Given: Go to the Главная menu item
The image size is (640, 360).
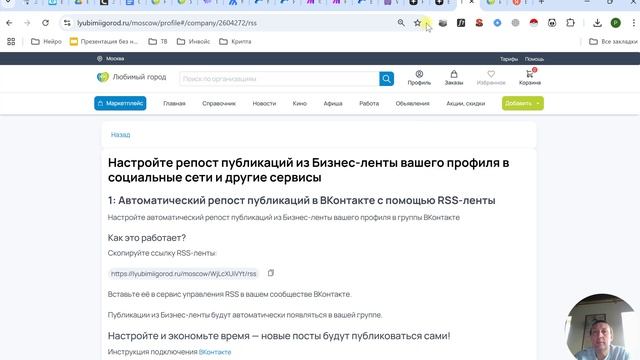Looking at the screenshot, I should coord(174,104).
